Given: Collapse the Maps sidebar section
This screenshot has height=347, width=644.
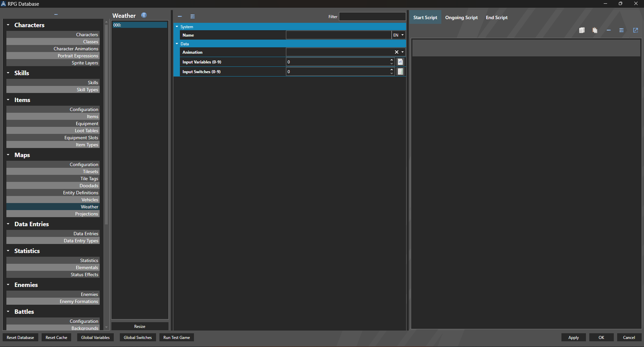Looking at the screenshot, I should [x=8, y=155].
